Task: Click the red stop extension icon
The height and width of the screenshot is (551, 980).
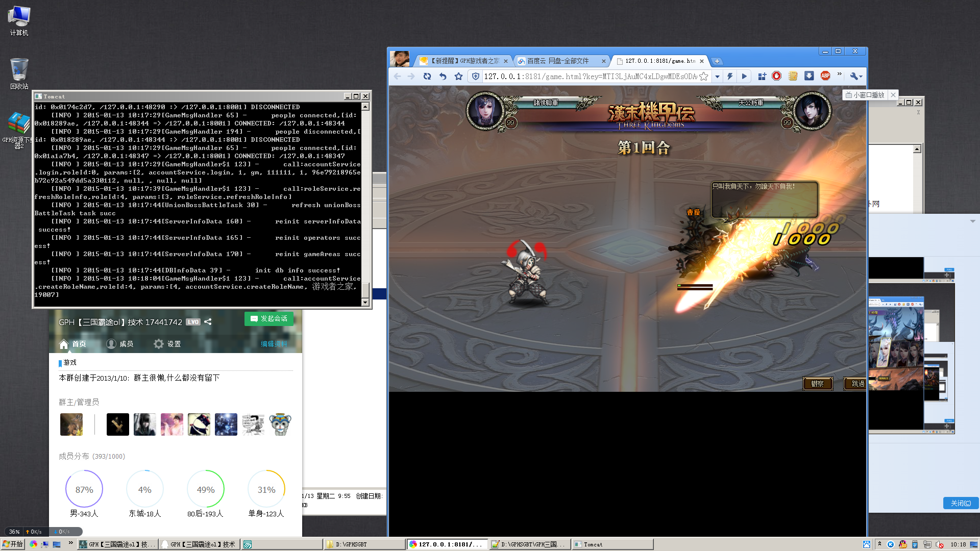Action: [776, 76]
